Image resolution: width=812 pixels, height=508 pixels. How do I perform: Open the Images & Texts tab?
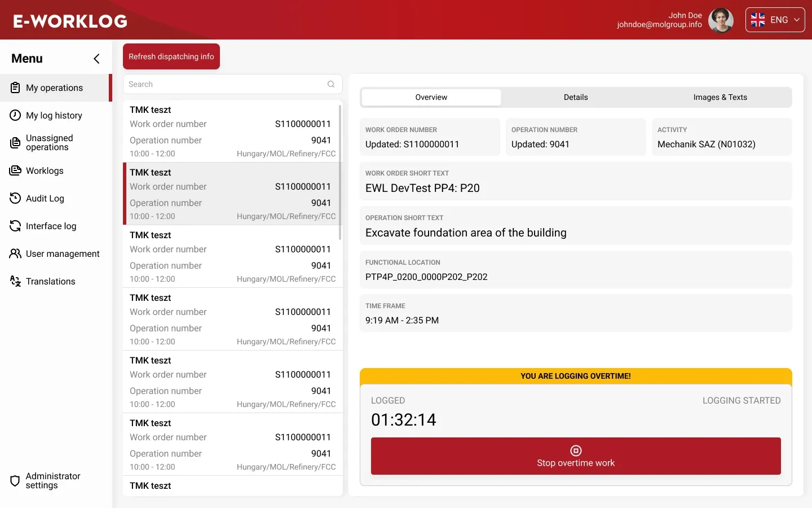(x=720, y=97)
